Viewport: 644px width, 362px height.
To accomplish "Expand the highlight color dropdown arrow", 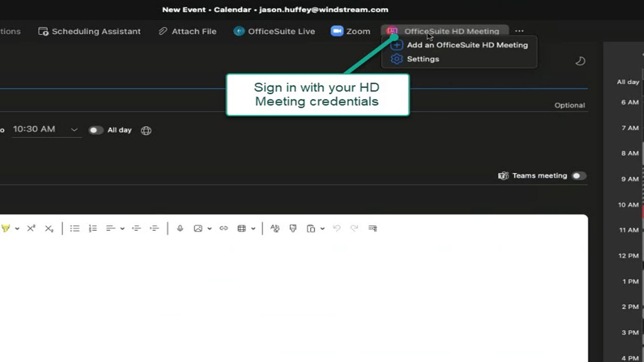I will (x=17, y=229).
